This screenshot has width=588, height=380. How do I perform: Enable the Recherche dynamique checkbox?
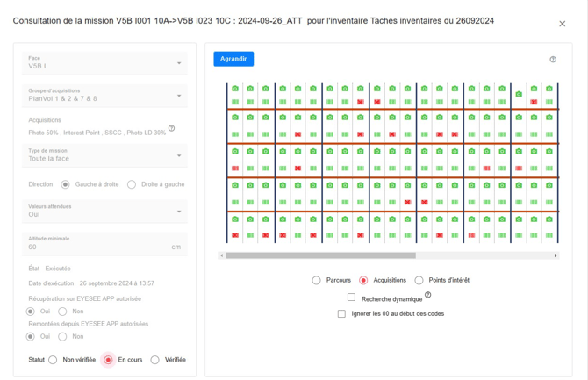351,298
